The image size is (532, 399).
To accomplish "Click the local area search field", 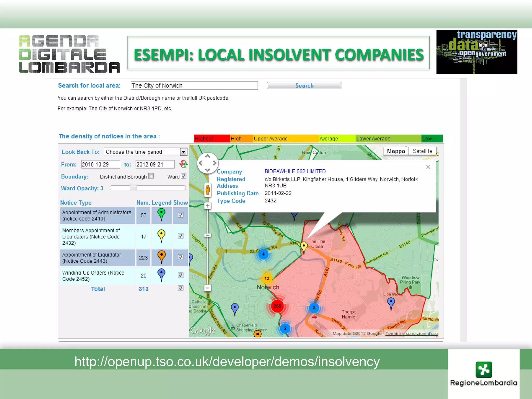I will pyautogui.click(x=194, y=86).
